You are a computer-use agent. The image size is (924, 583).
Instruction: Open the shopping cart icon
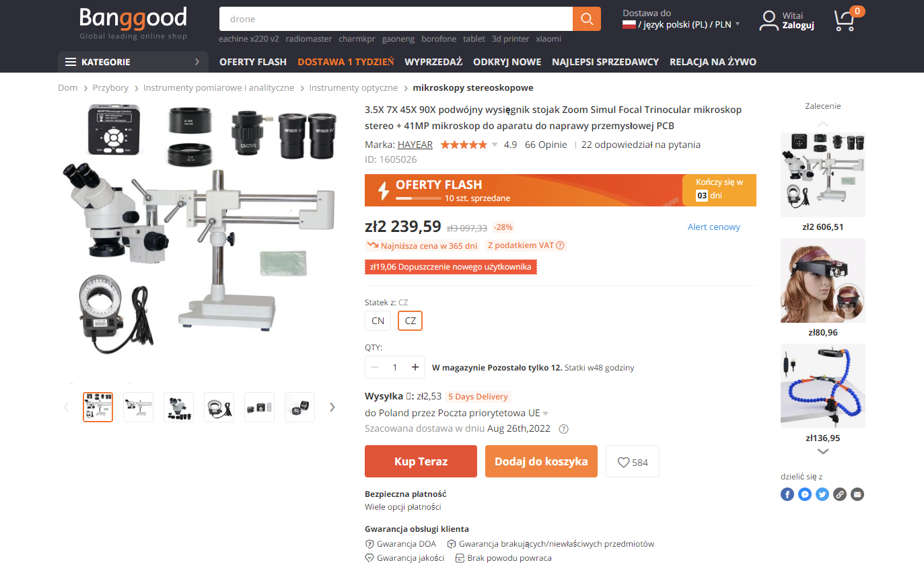[845, 21]
